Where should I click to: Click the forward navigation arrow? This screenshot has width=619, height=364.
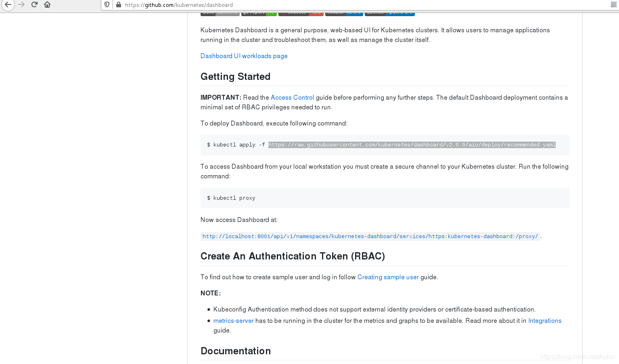point(22,5)
